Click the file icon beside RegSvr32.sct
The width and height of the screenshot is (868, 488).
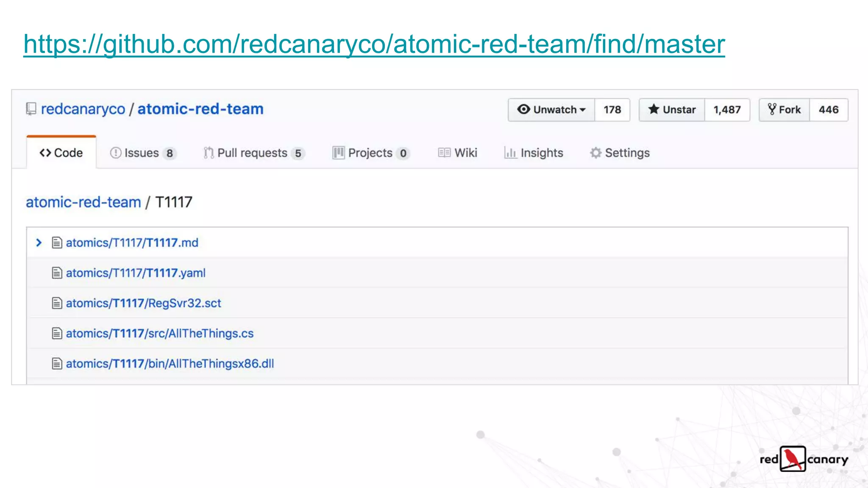click(x=57, y=303)
